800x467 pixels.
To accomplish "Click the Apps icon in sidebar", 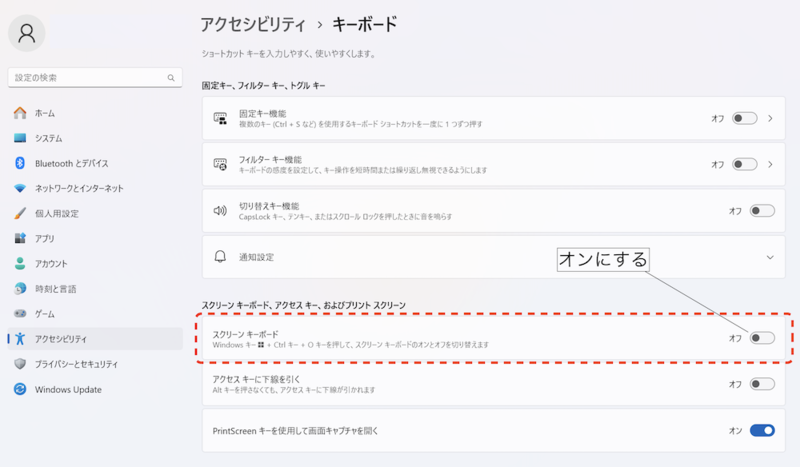I will [20, 238].
